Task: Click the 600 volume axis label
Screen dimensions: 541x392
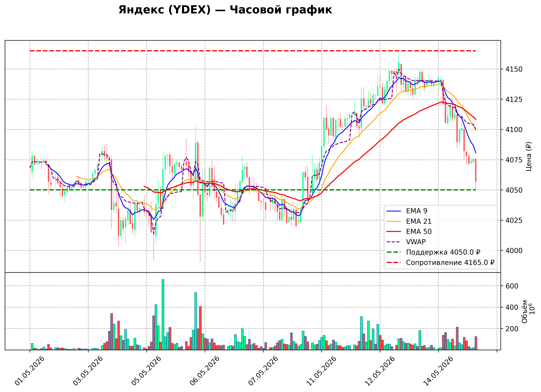Action: 512,286
